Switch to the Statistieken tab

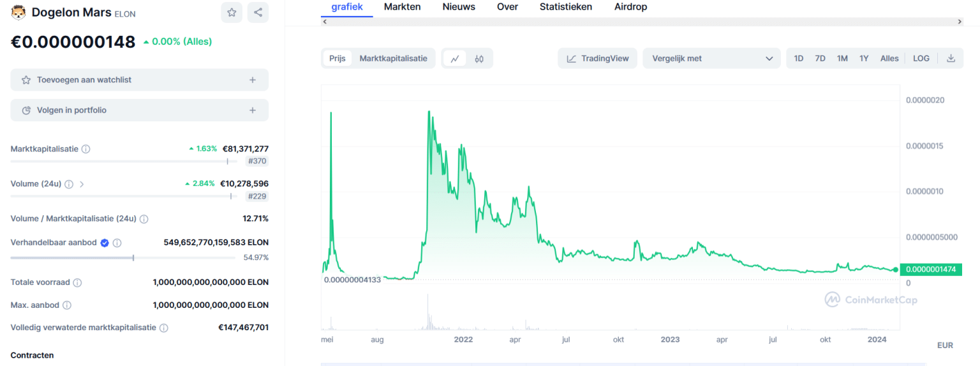point(566,7)
